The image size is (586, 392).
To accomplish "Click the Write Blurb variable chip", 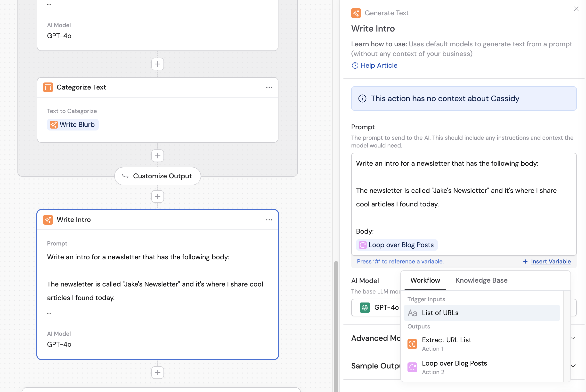I will [x=73, y=124].
